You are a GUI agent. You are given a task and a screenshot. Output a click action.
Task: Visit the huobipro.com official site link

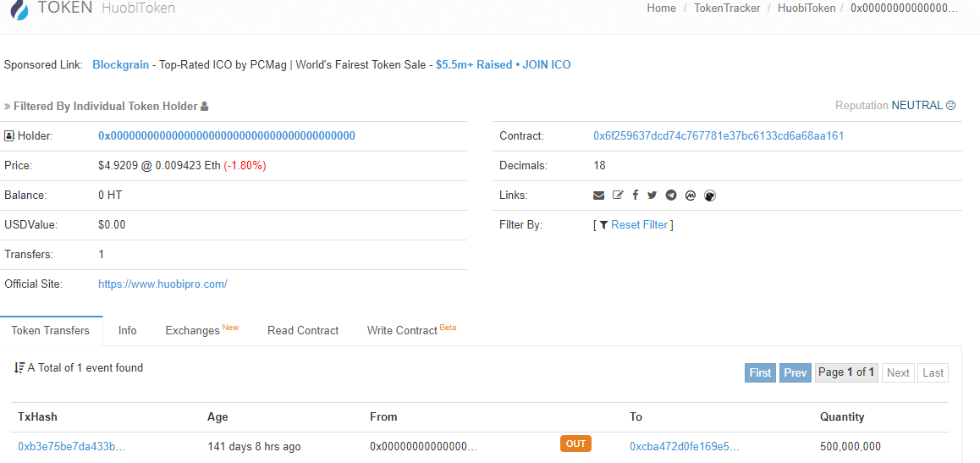pyautogui.click(x=162, y=284)
